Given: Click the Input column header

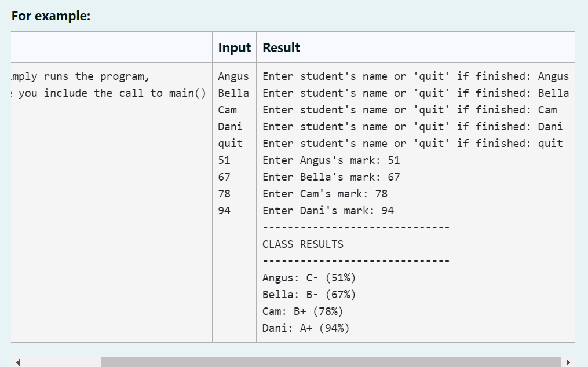Looking at the screenshot, I should [x=234, y=47].
